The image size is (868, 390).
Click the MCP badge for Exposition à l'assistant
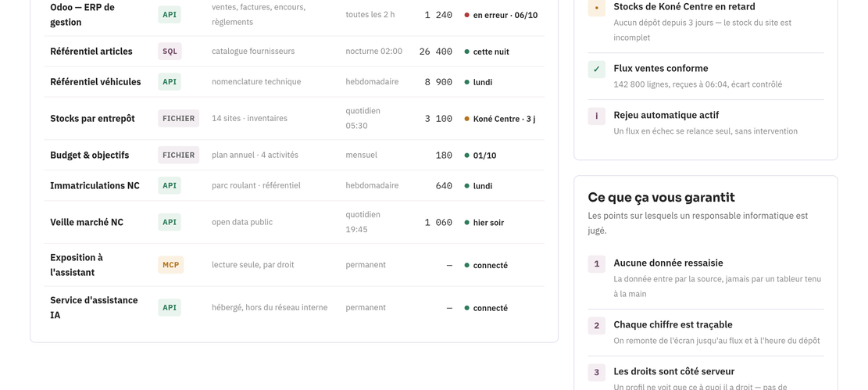coord(170,265)
